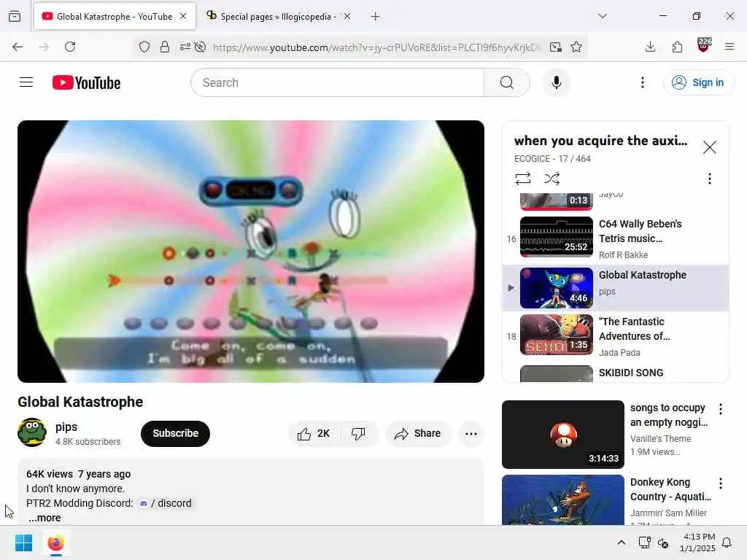Open more actions next to Share
Viewport: 747px width, 560px height.
471,433
